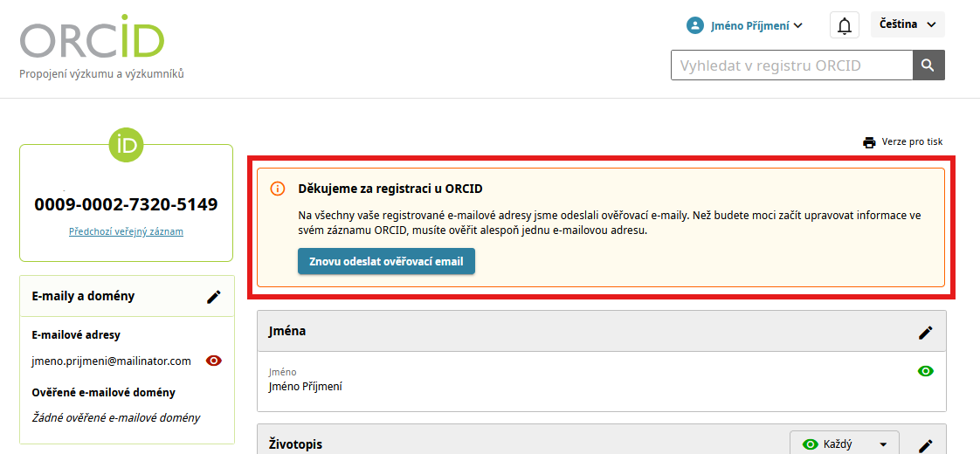
Task: Open the Jméno Příjmení user menu
Action: tap(744, 25)
